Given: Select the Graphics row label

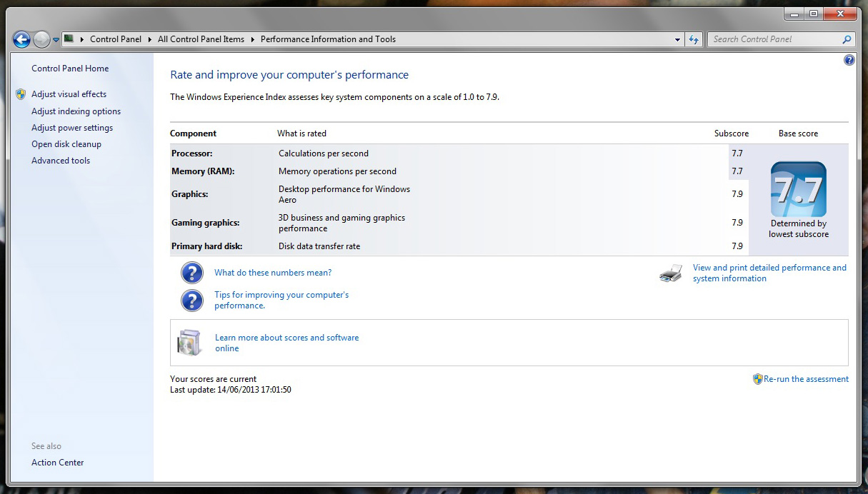Looking at the screenshot, I should click(x=190, y=194).
